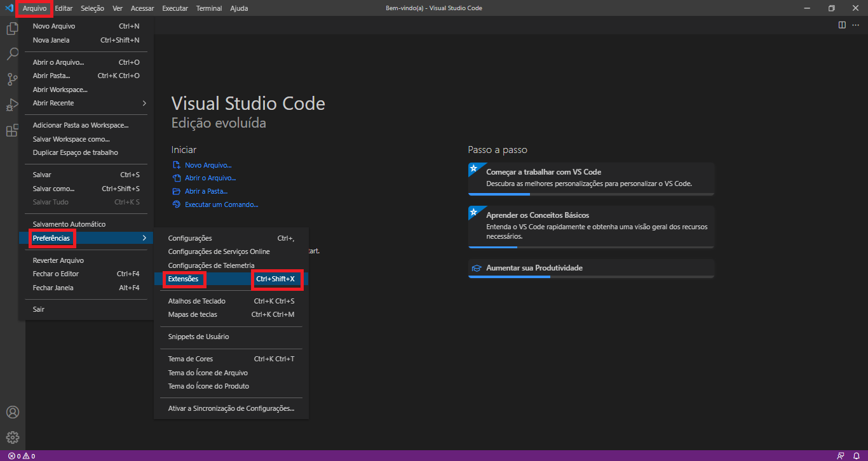Click Salvar como... menu entry
868x461 pixels.
click(x=86, y=189)
